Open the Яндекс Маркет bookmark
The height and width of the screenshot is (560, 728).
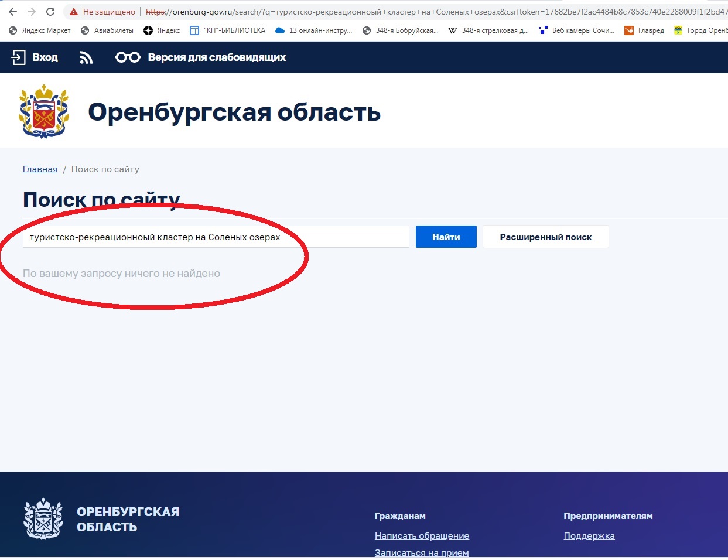40,30
